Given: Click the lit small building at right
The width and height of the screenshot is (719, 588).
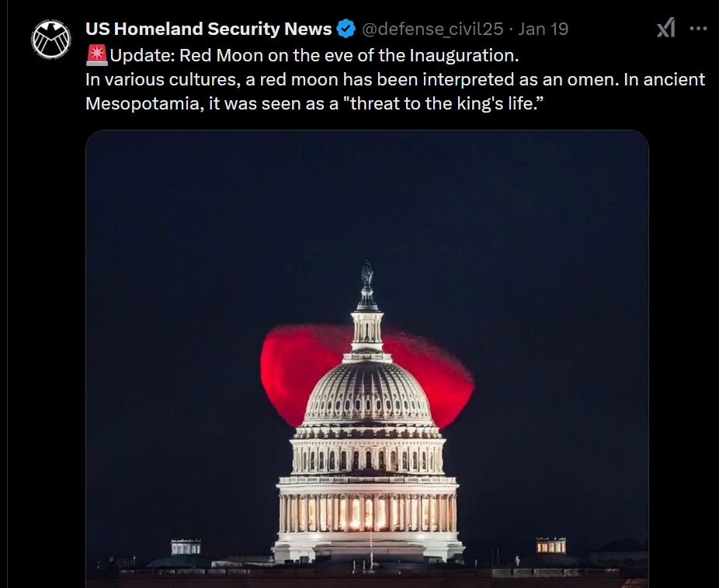Looking at the screenshot, I should (x=551, y=545).
